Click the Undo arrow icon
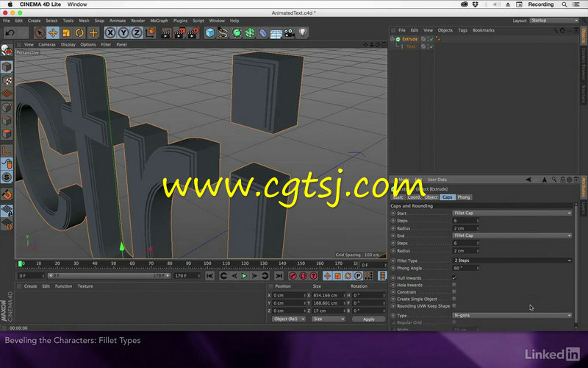 point(10,32)
